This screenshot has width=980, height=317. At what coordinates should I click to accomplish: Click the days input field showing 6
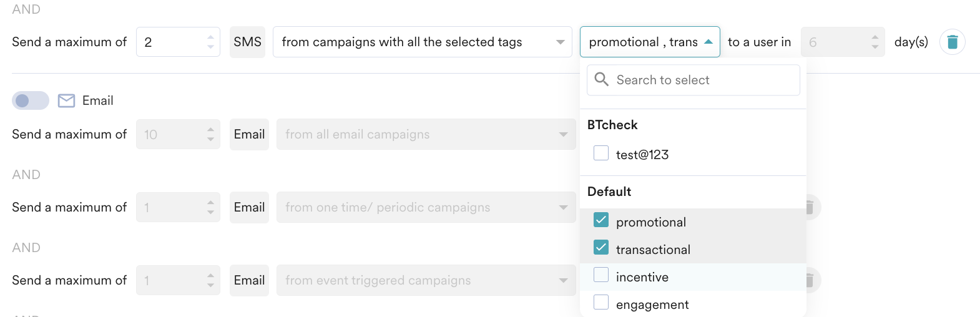point(834,42)
